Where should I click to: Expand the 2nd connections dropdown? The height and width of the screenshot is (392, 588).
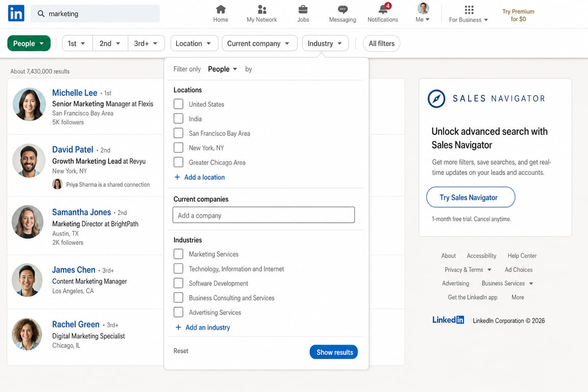(x=110, y=43)
